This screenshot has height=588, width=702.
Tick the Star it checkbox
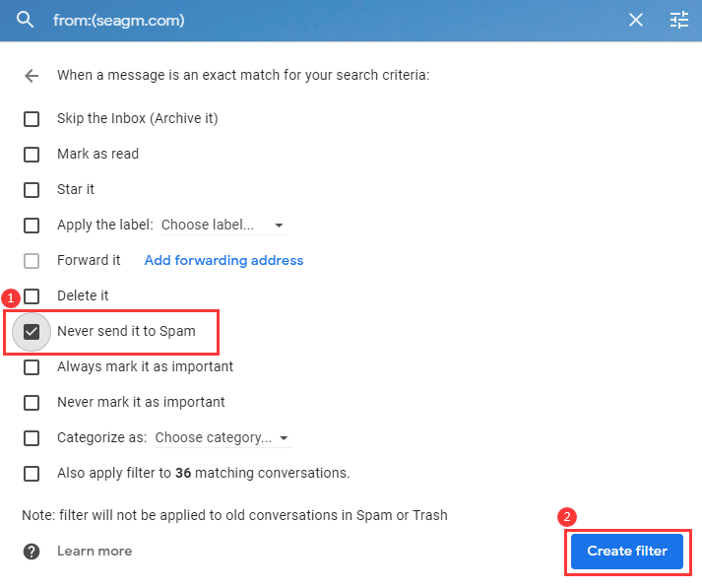[x=32, y=190]
